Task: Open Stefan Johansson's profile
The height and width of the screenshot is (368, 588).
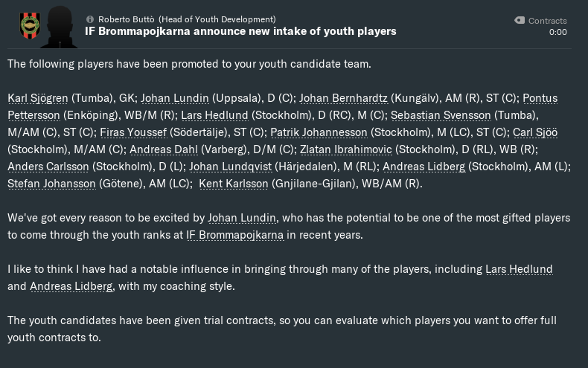Action: click(51, 184)
